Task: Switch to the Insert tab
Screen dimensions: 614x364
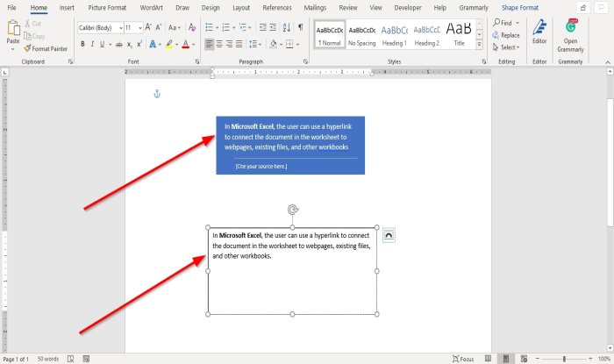Action: 67,7
